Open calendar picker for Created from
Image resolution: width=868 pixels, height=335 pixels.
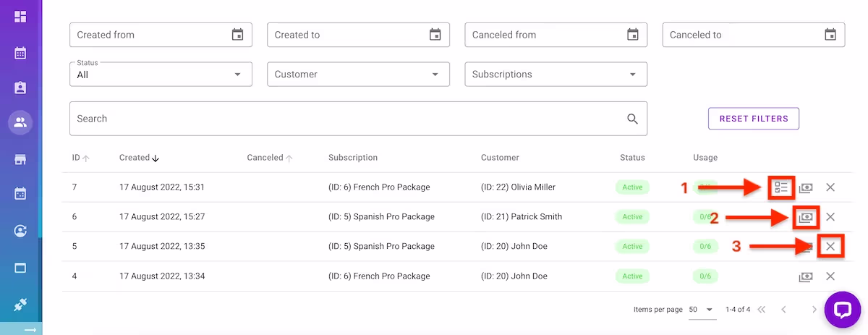pyautogui.click(x=237, y=35)
